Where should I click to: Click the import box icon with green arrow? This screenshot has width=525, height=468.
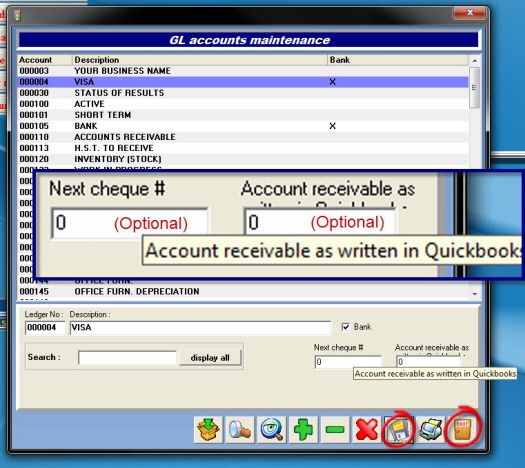pos(208,430)
